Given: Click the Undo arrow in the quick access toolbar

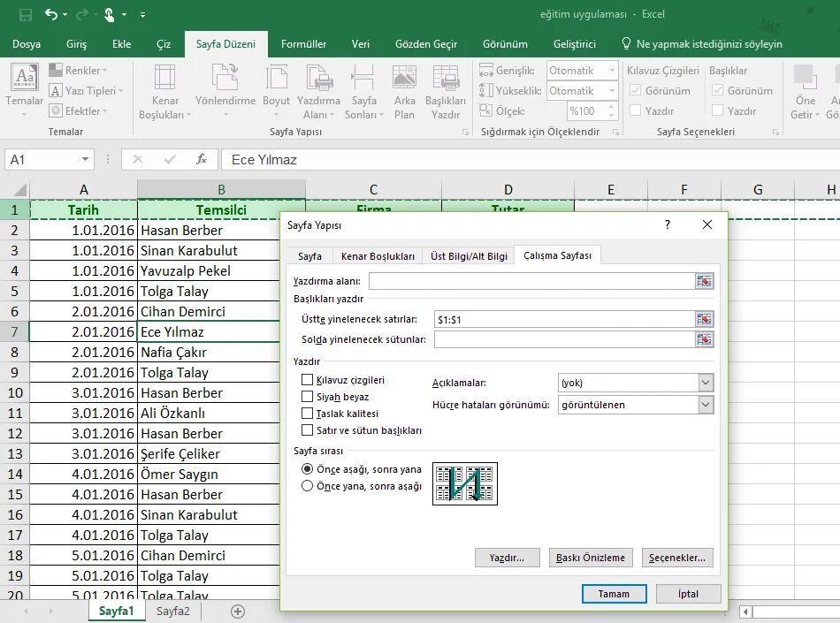Looking at the screenshot, I should (x=51, y=14).
